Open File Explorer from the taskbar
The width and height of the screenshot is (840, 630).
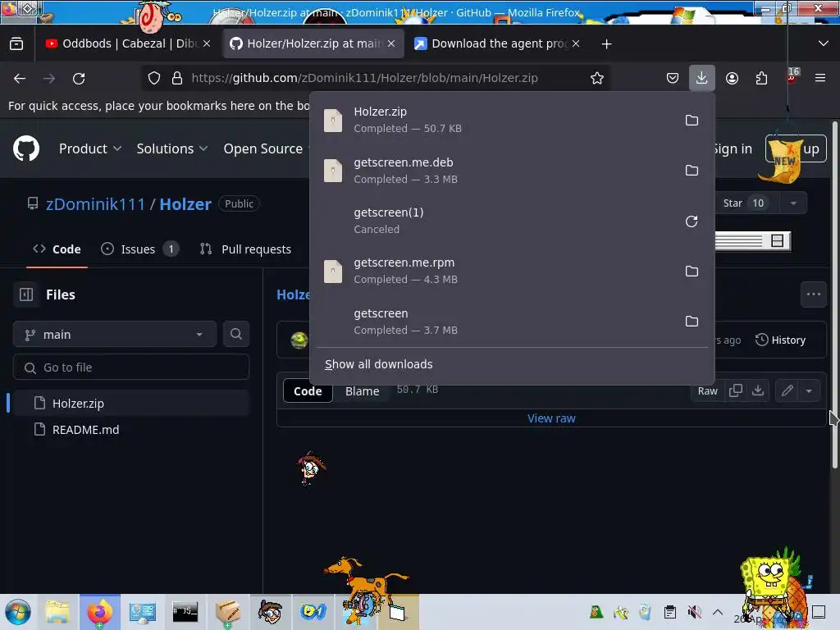click(x=57, y=612)
